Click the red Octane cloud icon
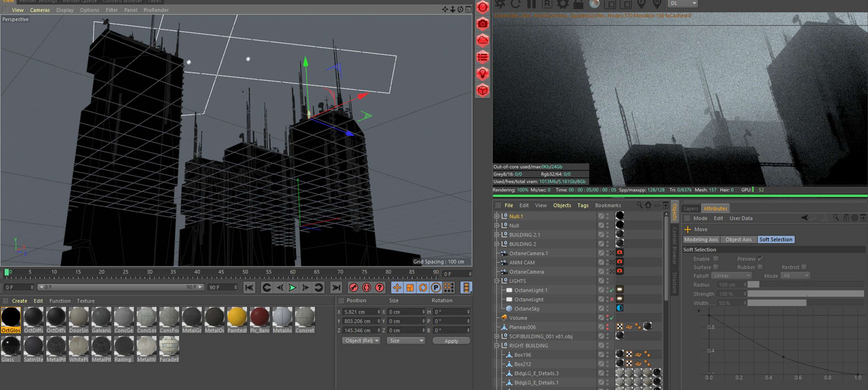Image resolution: width=868 pixels, height=390 pixels. 482,40
